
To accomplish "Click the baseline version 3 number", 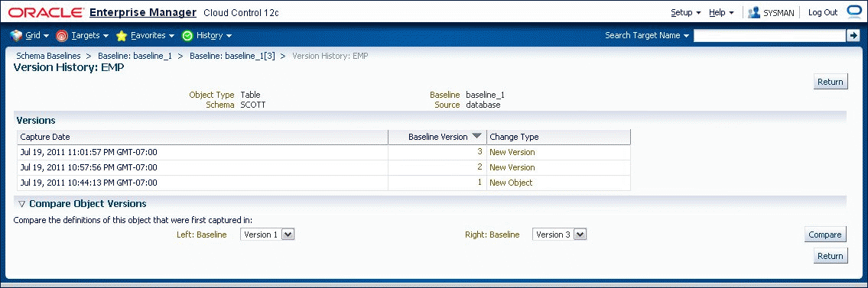I will click(x=480, y=152).
